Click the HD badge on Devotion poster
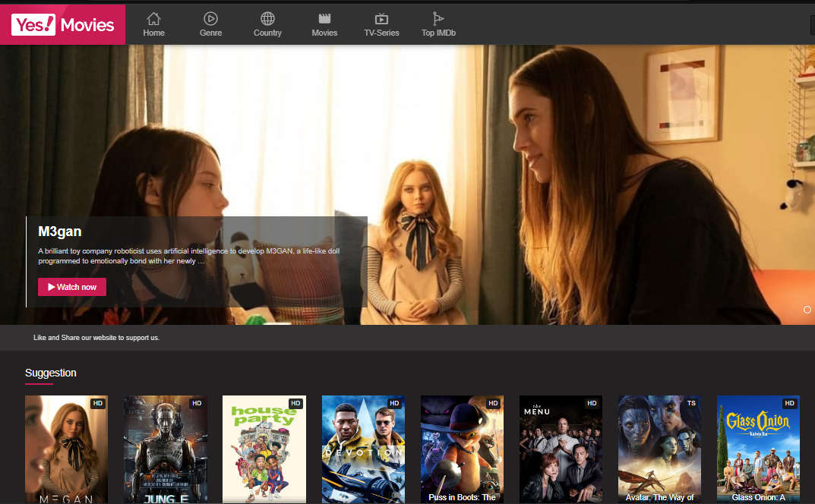Image resolution: width=815 pixels, height=504 pixels. click(x=394, y=403)
